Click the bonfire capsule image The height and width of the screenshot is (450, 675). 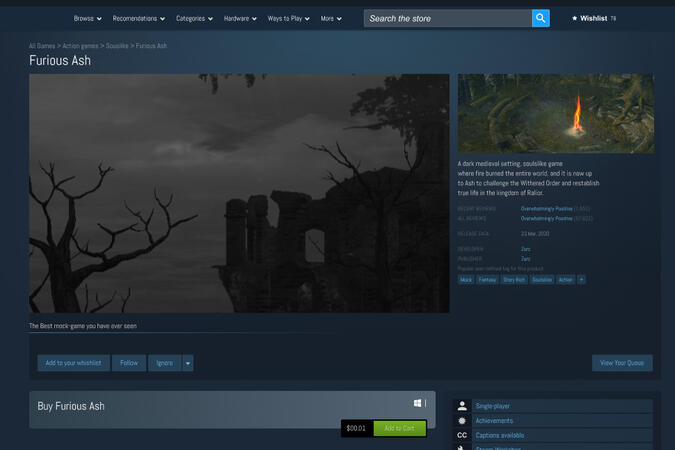tap(556, 113)
